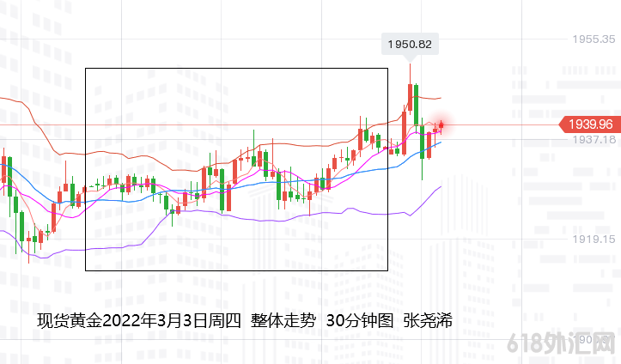Image resolution: width=621 pixels, height=364 pixels.
Task: Click the 张尧浠 author name
Action: 428,321
